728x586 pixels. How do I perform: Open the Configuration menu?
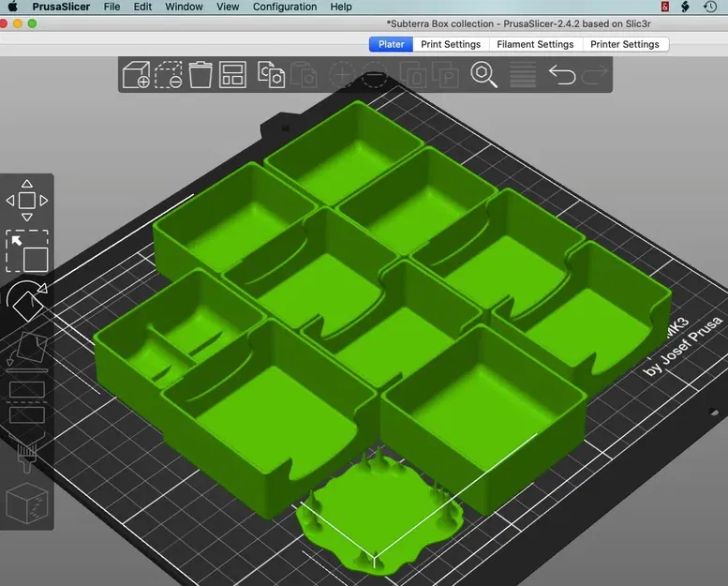285,7
